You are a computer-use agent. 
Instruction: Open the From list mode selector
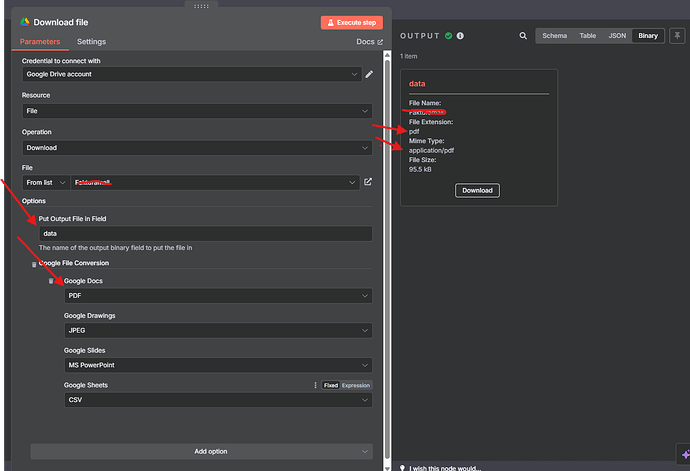coord(47,183)
